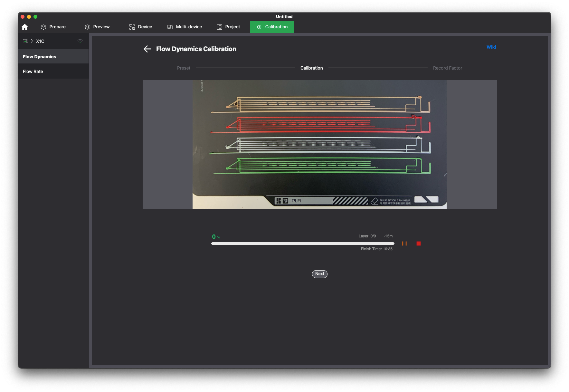Open the Device tab
The width and height of the screenshot is (569, 392).
tap(140, 27)
